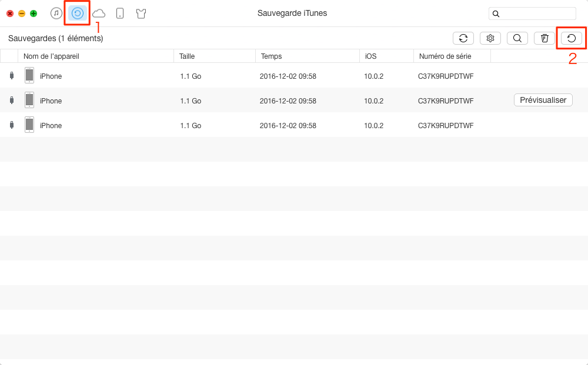The image size is (588, 365).
Task: Click the Prévisualiser button
Action: point(543,100)
